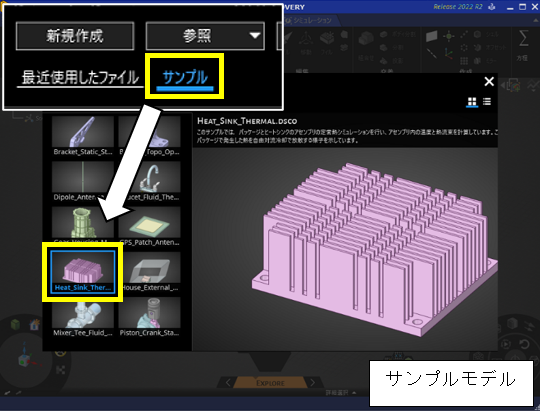Click the 投影 (project) tool
Viewport: 540px width, 411px height.
pos(392,61)
